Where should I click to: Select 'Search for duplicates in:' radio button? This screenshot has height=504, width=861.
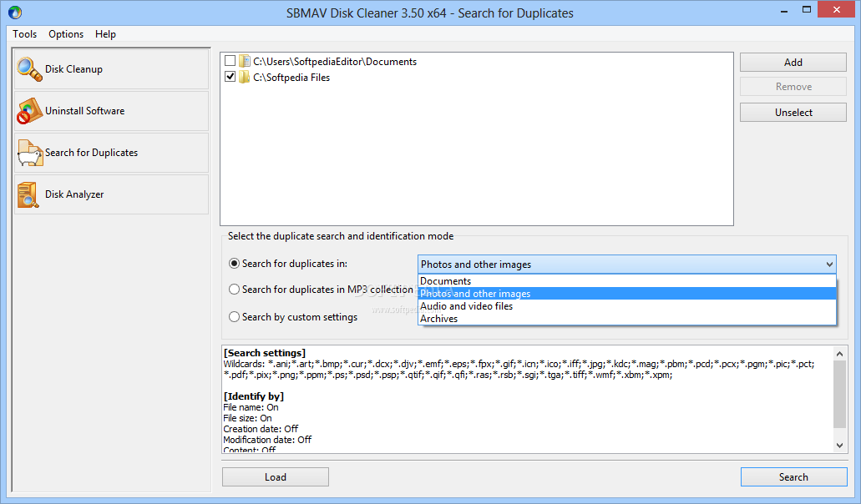(234, 263)
